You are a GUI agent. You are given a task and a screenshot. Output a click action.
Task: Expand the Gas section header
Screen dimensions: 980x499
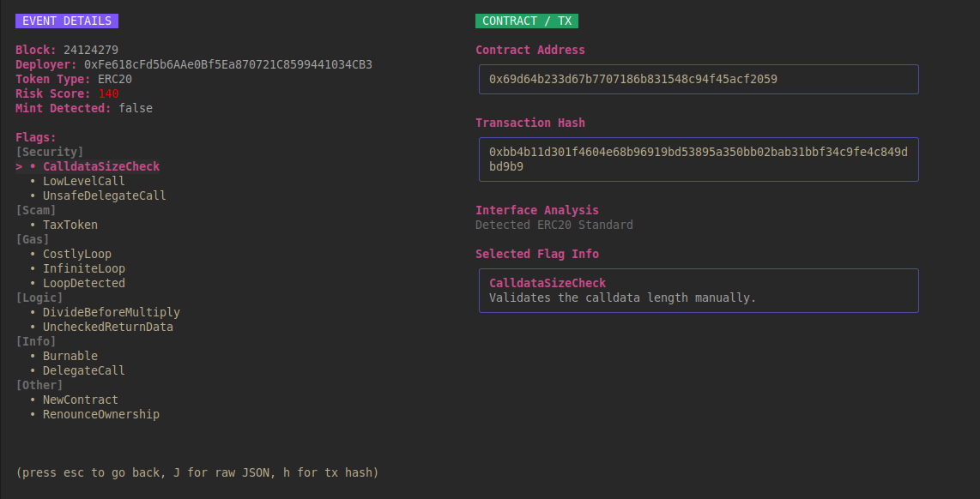pos(33,239)
